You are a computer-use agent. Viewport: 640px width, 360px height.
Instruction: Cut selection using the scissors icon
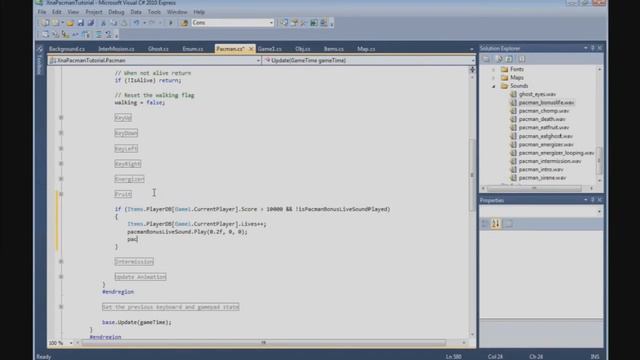103,23
